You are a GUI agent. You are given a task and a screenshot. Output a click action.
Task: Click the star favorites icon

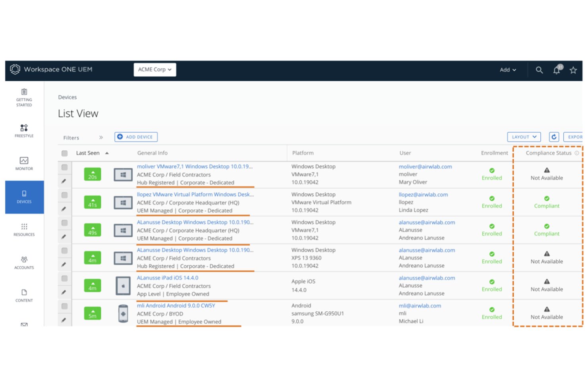pos(573,70)
